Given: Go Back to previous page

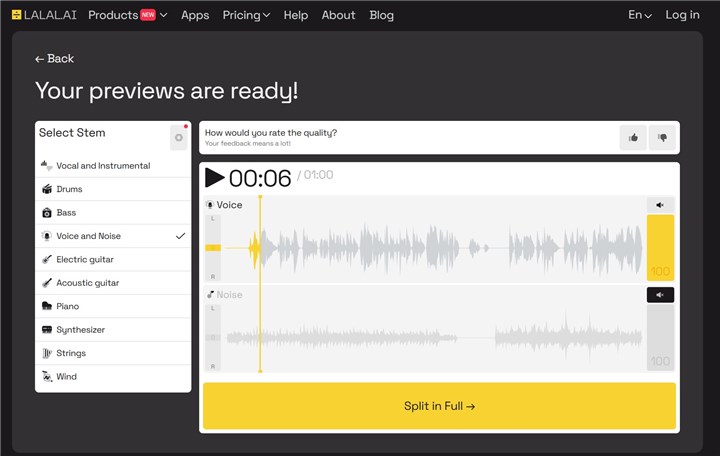Looking at the screenshot, I should (54, 59).
